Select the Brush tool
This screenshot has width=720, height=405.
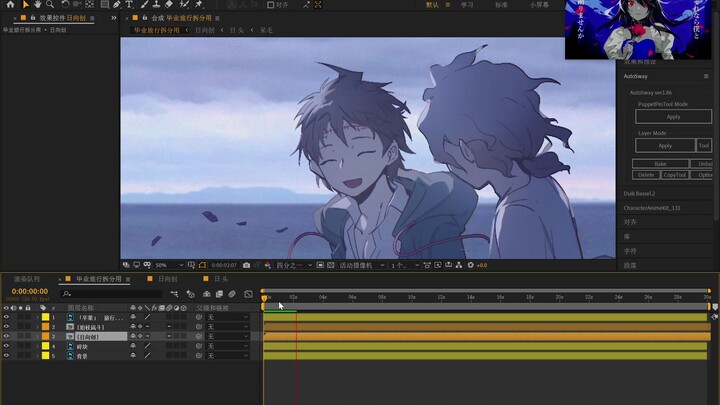pos(145,5)
